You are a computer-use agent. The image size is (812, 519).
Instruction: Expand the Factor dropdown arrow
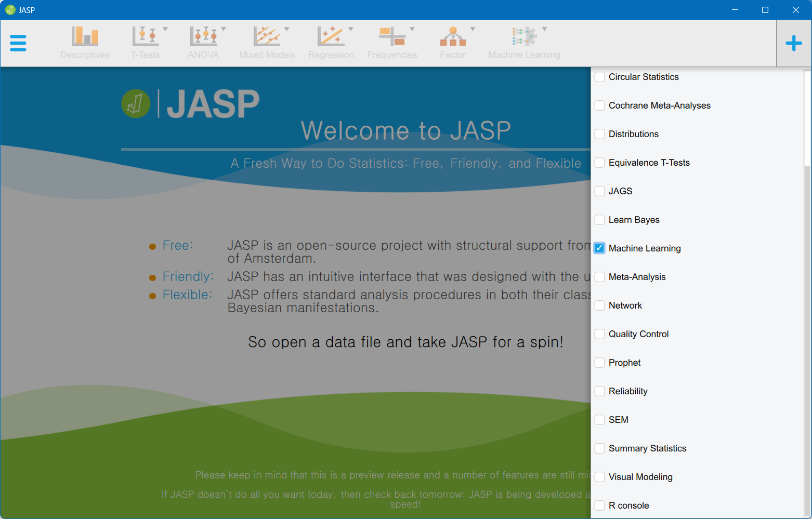coord(473,29)
